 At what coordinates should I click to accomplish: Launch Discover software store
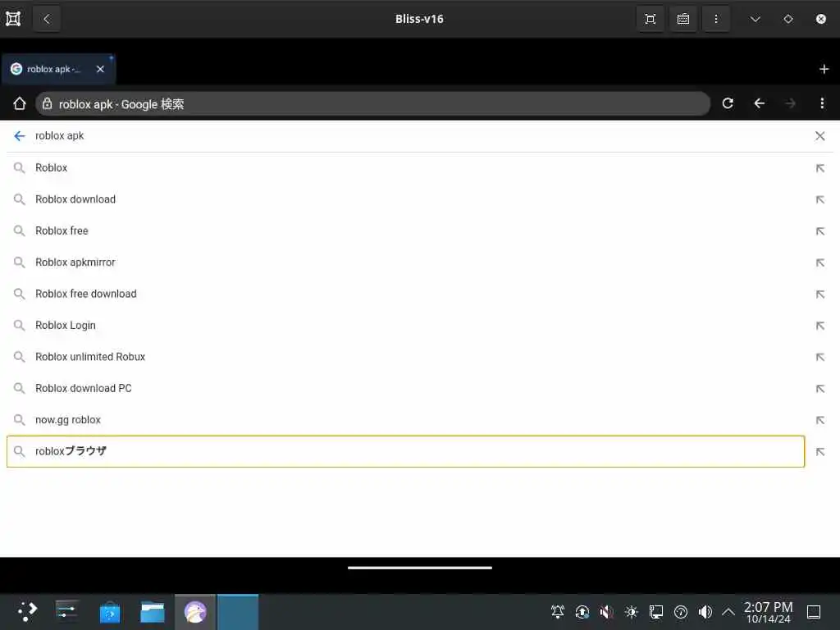(x=110, y=612)
